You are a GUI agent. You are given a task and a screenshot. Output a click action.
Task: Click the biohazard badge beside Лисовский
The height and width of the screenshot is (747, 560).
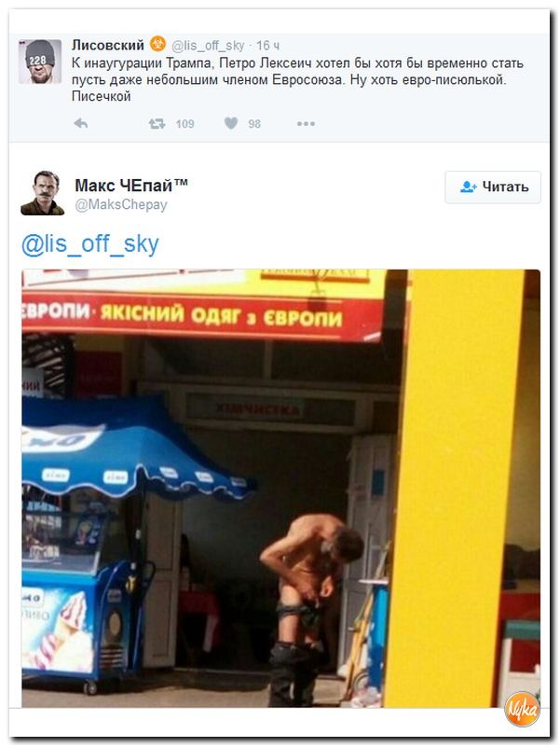[x=158, y=45]
